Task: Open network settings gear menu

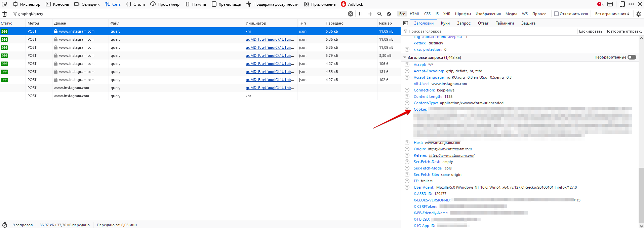Action: coord(639,14)
